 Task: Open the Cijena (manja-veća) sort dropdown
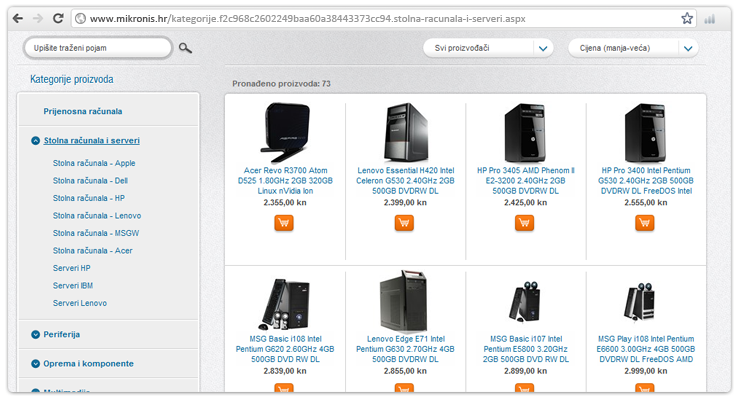632,48
